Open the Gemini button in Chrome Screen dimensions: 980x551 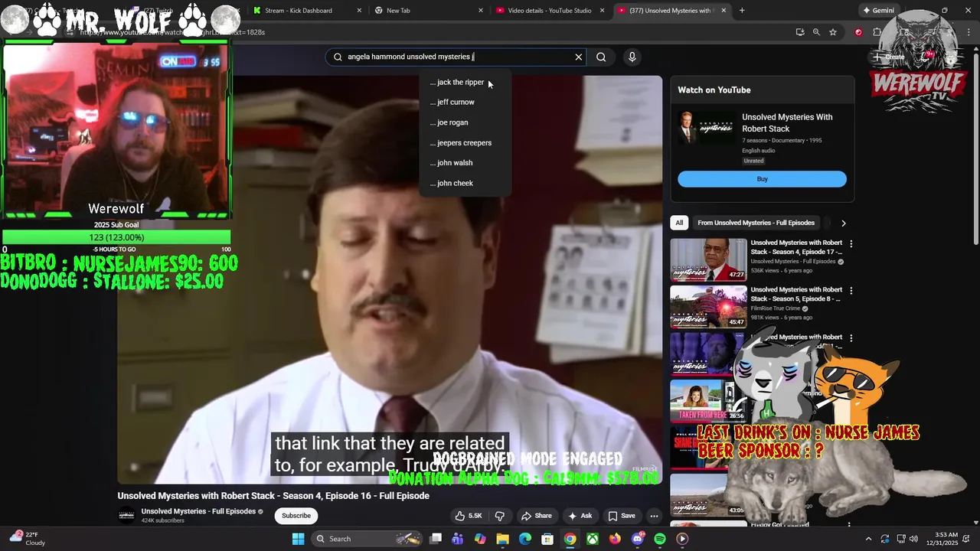[x=878, y=11]
